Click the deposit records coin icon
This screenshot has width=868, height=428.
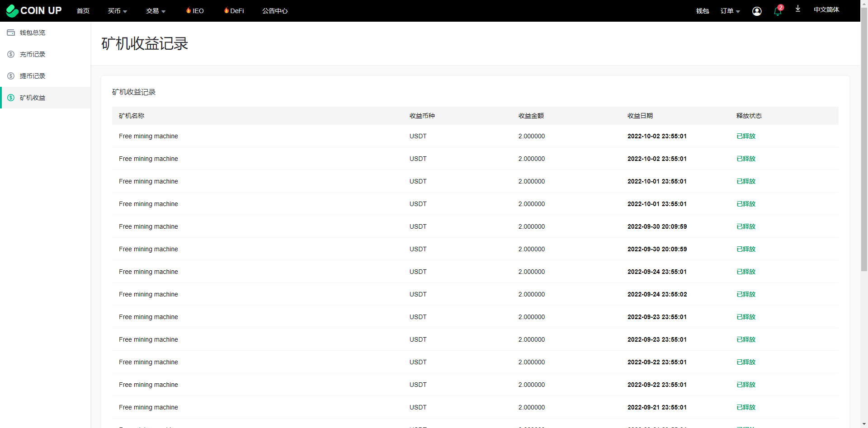point(11,54)
